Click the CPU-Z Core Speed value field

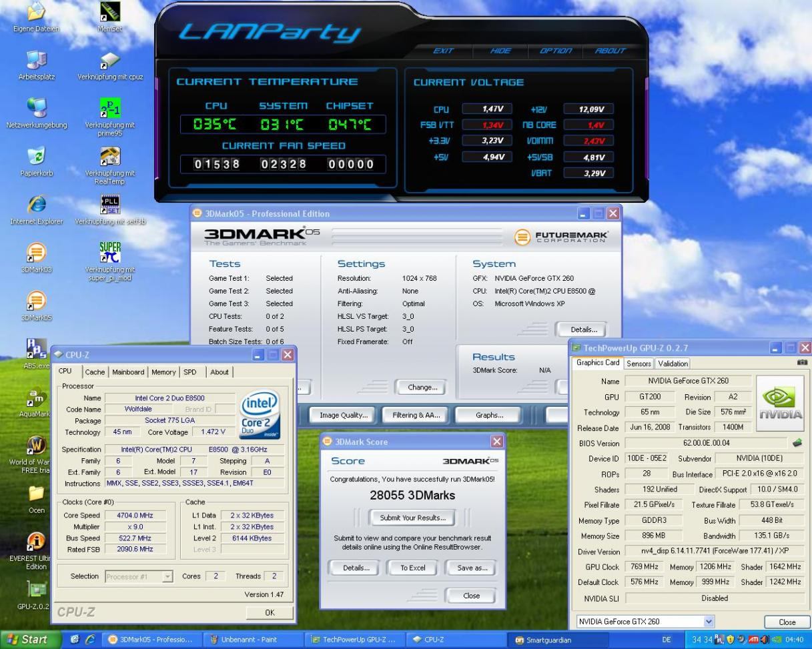click(137, 515)
